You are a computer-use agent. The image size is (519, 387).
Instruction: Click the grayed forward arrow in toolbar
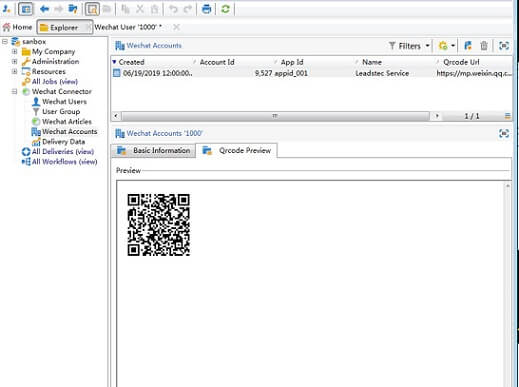58,9
